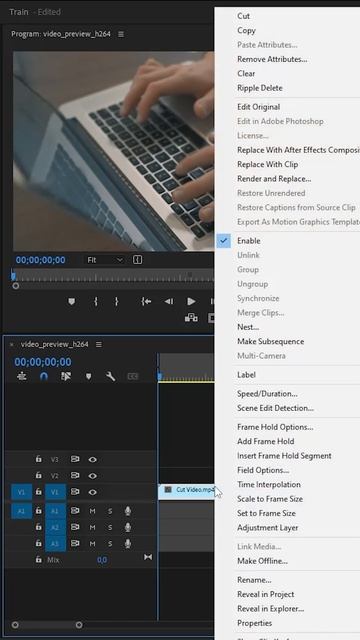Enable voice-over record on track A1
The width and height of the screenshot is (360, 640).
coord(128,511)
